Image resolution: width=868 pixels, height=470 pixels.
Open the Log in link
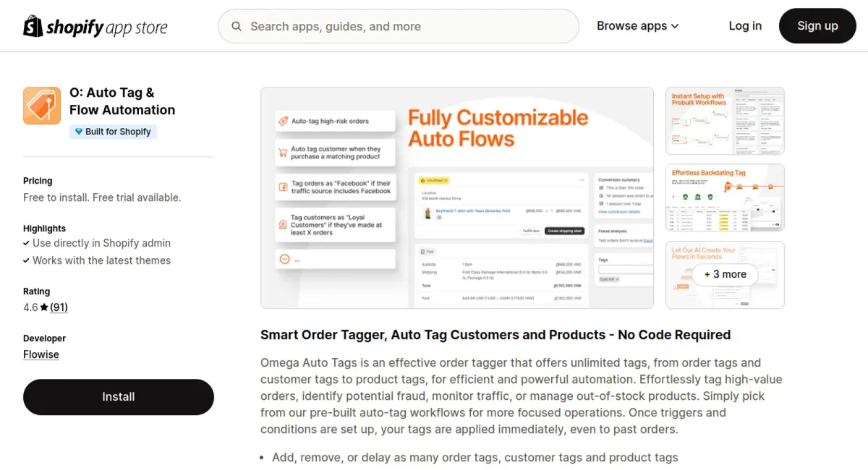tap(745, 26)
